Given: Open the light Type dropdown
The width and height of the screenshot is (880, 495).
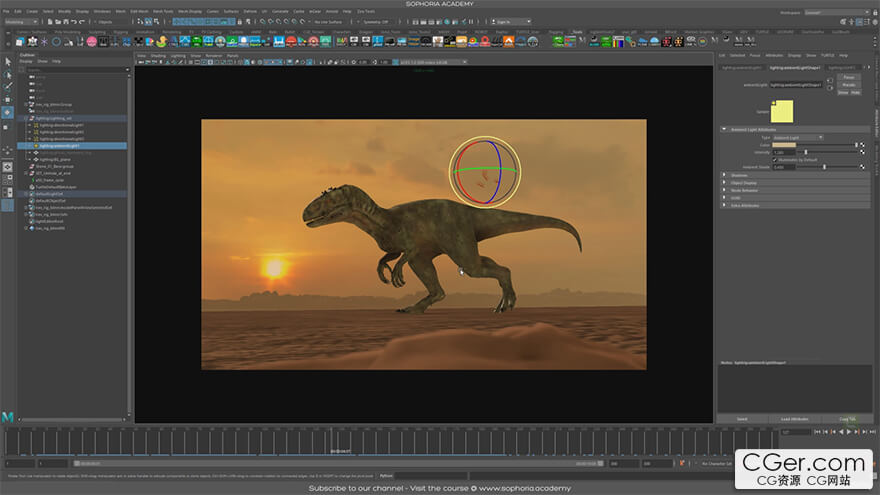Looking at the screenshot, I should click(798, 137).
